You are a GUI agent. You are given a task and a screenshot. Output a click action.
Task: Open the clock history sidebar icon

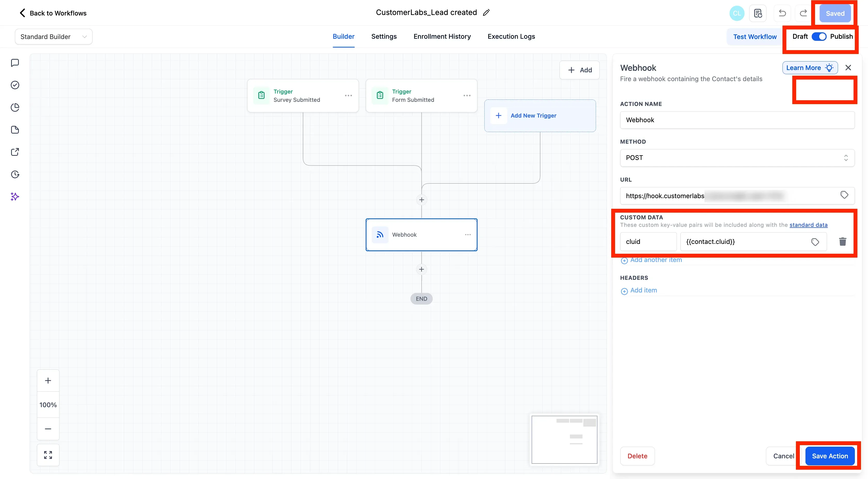pyautogui.click(x=15, y=174)
